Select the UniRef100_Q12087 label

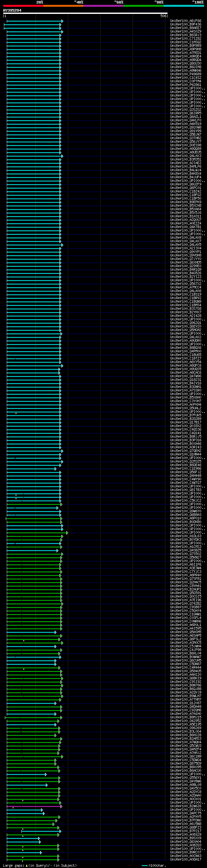pos(186,703)
